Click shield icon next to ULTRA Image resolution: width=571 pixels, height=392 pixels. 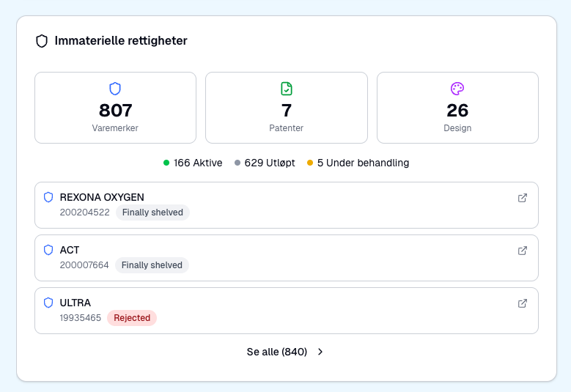(48, 303)
